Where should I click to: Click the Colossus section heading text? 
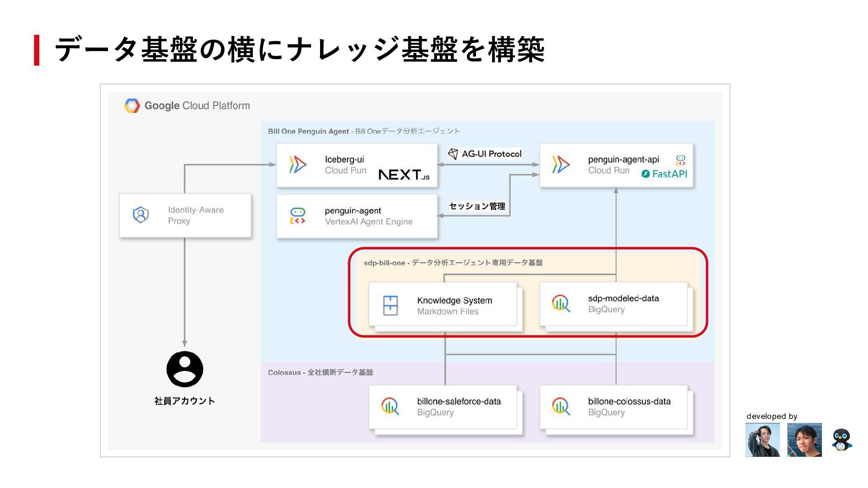coord(320,372)
